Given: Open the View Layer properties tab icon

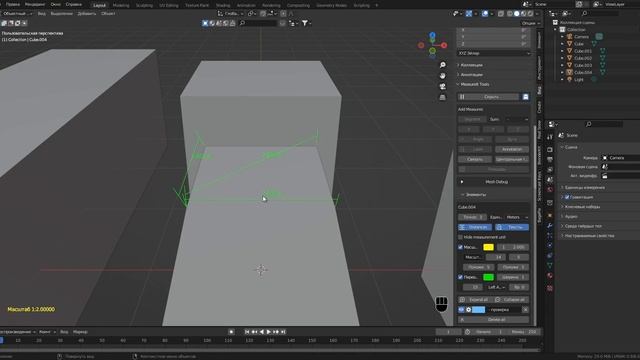Looking at the screenshot, I should [550, 169].
